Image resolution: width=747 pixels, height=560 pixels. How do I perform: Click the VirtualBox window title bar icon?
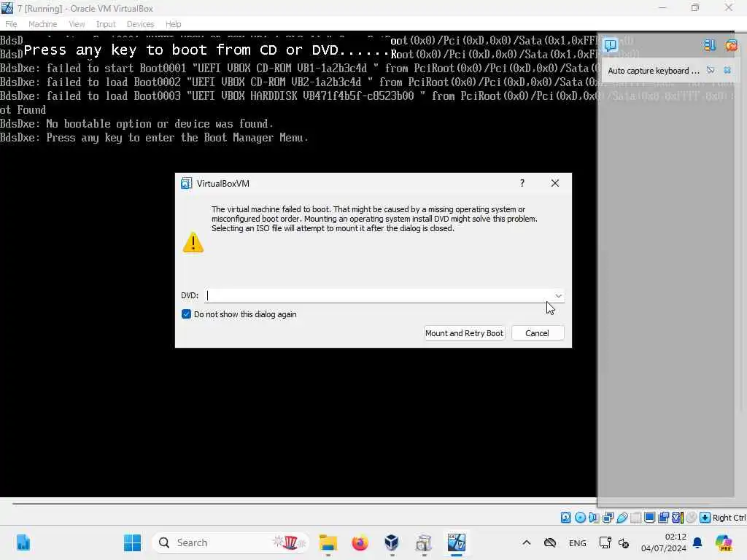coord(7,7)
